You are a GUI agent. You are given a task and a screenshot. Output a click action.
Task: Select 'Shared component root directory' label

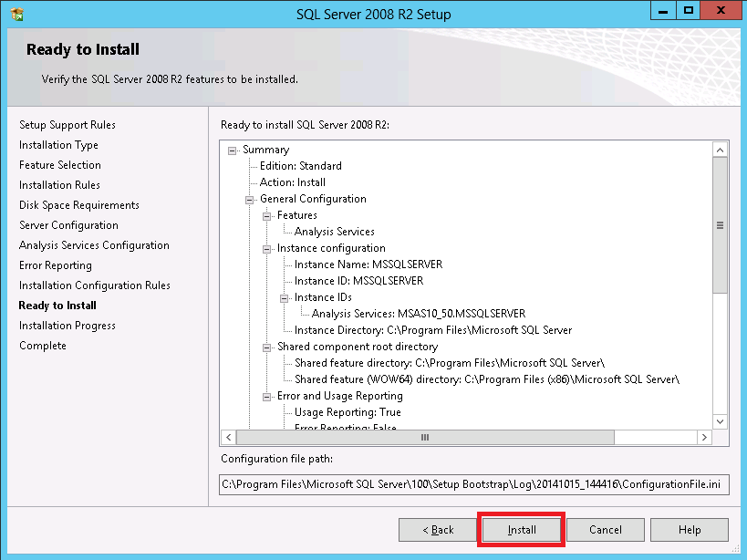[x=358, y=347]
